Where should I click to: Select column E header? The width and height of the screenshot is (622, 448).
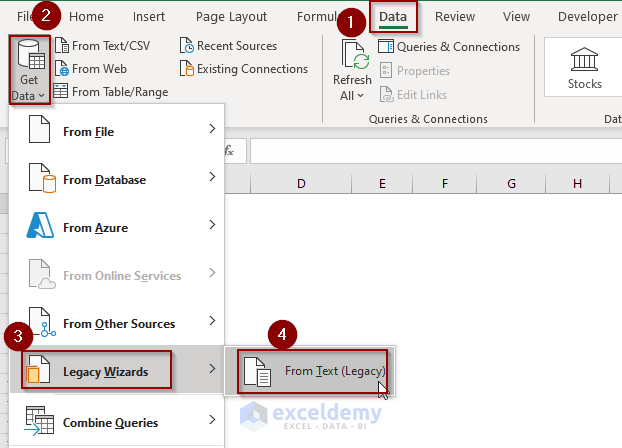pos(382,184)
